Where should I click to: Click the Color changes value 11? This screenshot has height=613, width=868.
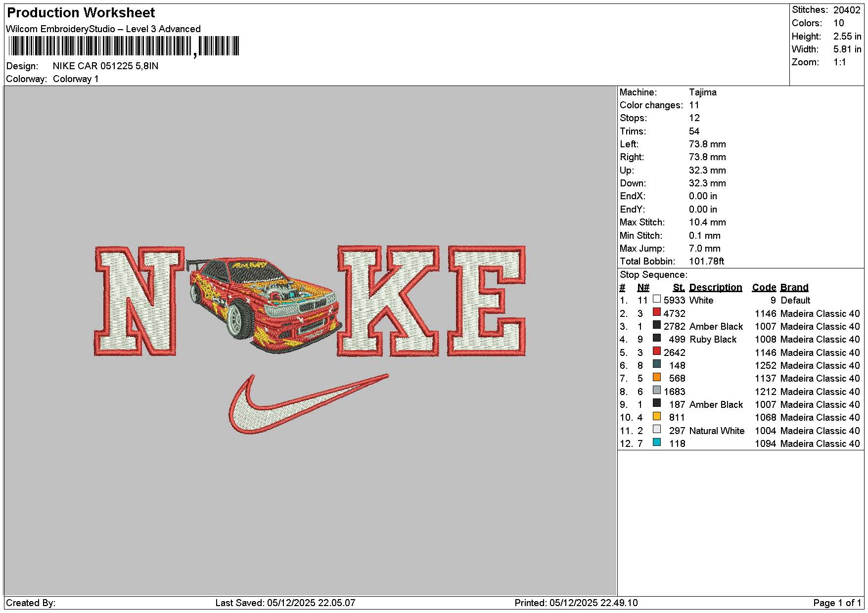694,105
